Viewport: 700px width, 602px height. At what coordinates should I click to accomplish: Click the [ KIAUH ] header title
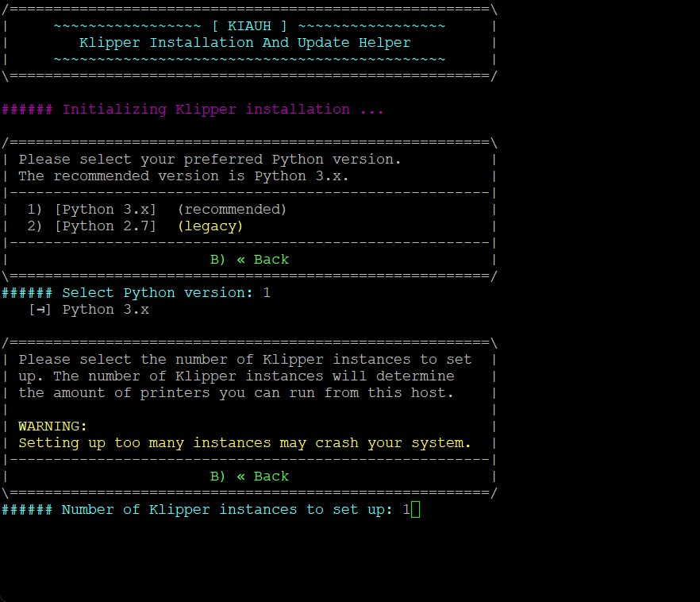click(249, 26)
